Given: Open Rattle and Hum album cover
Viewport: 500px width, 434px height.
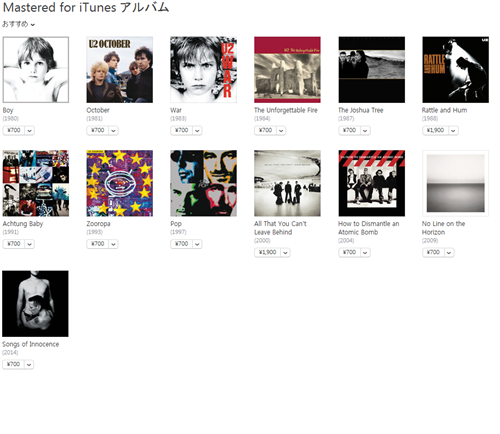Looking at the screenshot, I should pyautogui.click(x=456, y=70).
